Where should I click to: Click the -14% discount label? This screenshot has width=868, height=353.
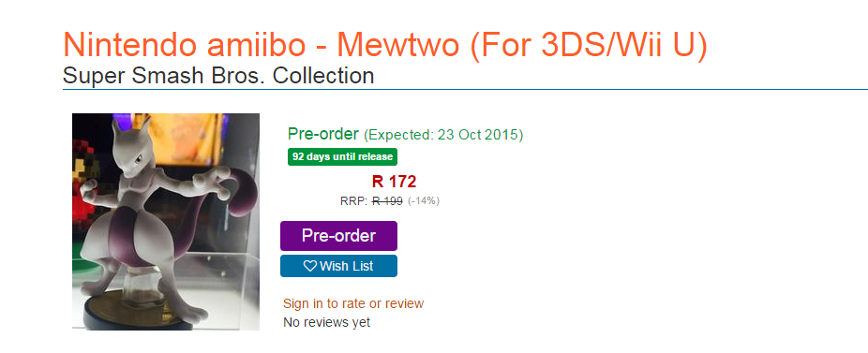(x=424, y=200)
